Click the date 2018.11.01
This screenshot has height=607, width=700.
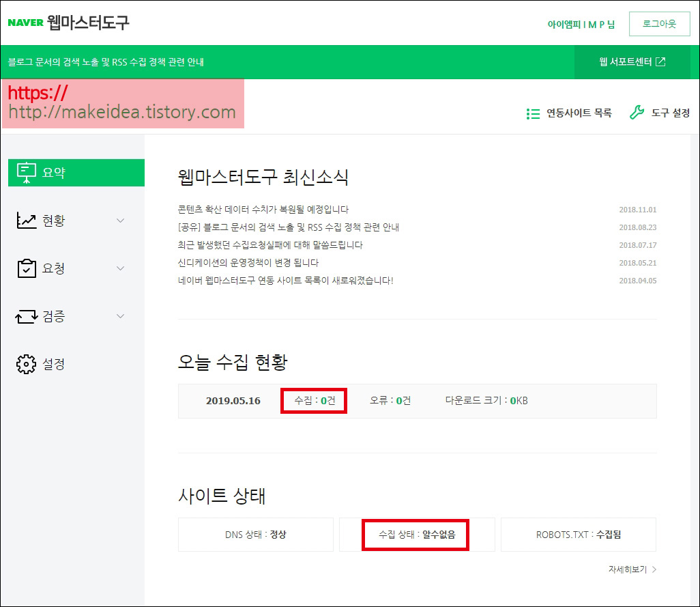[x=637, y=210]
